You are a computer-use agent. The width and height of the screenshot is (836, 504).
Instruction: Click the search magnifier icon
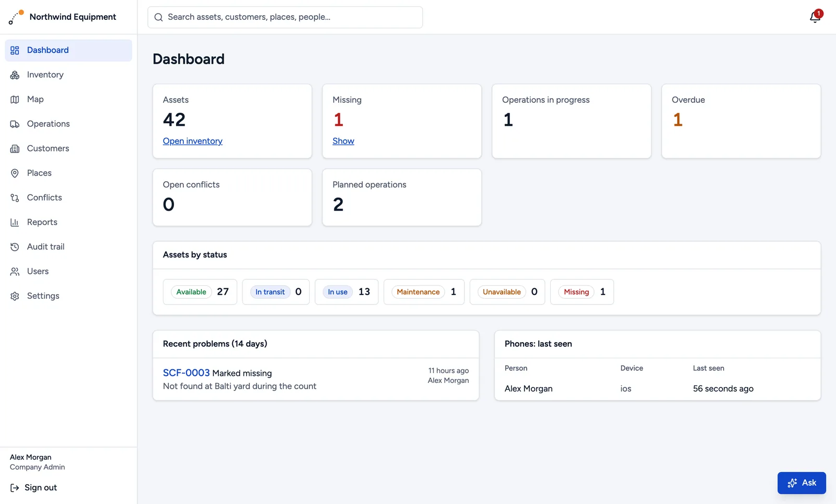158,17
